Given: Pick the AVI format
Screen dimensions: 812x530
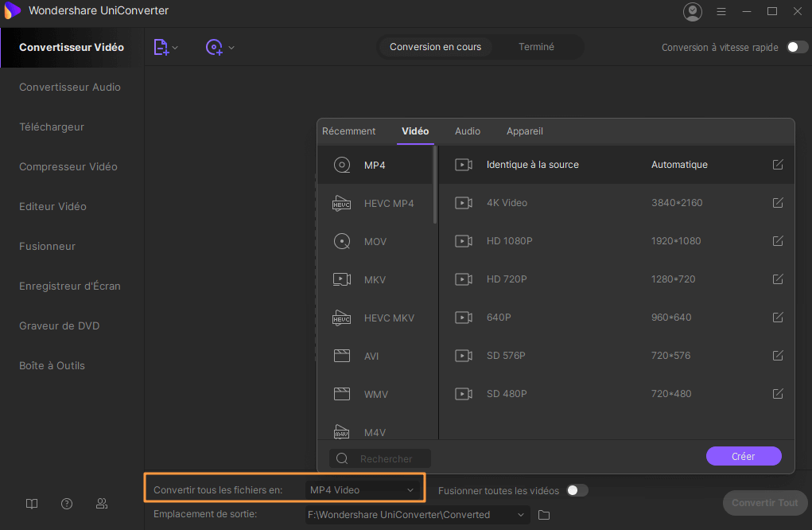Looking at the screenshot, I should click(x=375, y=356).
